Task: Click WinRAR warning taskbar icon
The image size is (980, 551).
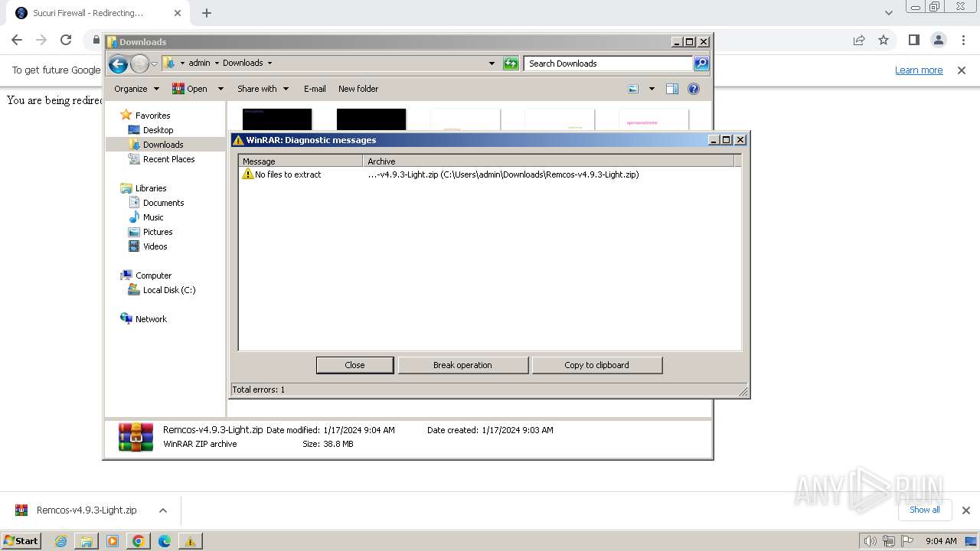Action: pyautogui.click(x=190, y=541)
